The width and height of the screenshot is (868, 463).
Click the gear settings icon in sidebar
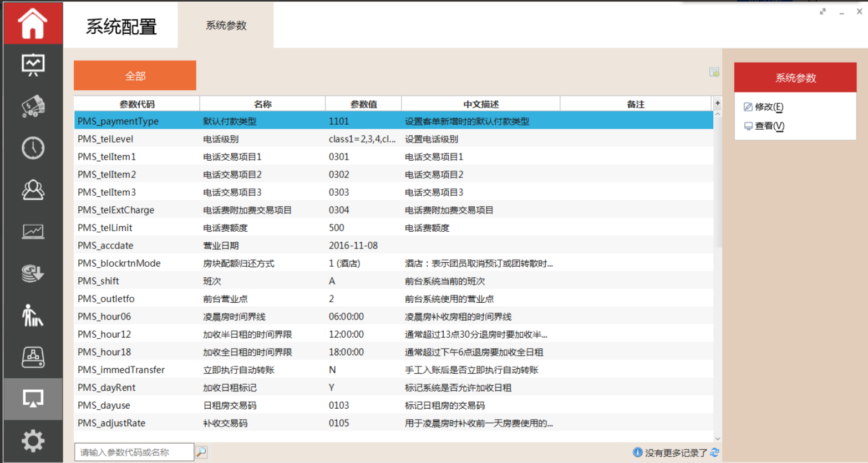pyautogui.click(x=33, y=441)
